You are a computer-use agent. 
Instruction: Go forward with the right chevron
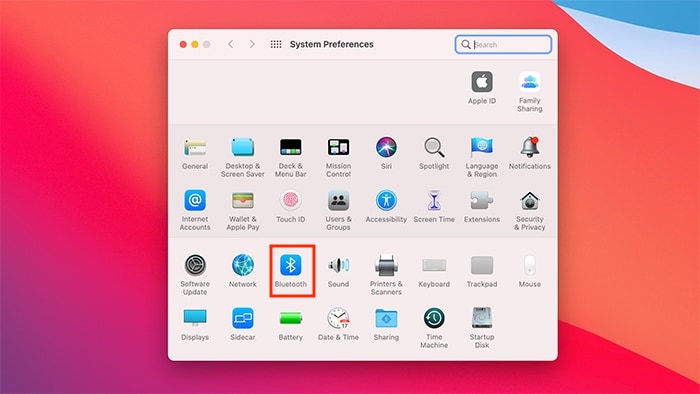tap(252, 44)
